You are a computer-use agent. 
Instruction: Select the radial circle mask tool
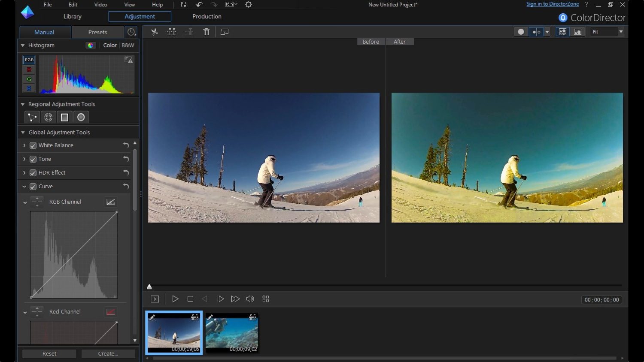click(81, 117)
